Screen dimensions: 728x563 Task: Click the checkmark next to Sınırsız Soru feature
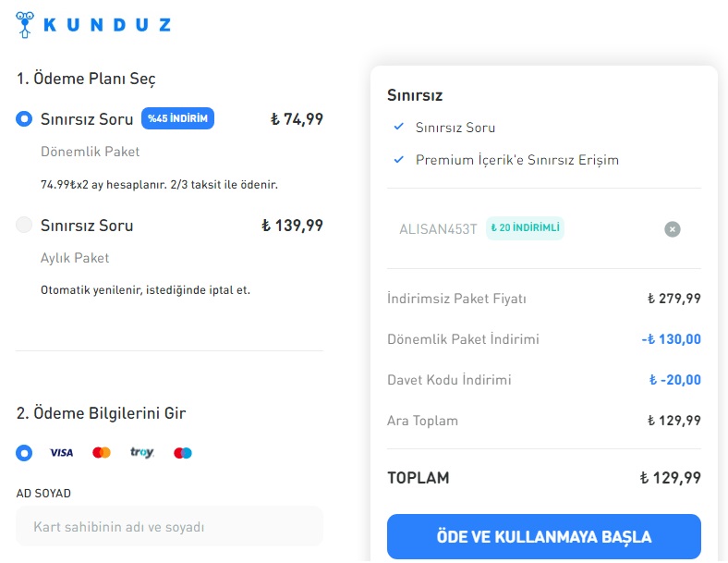pyautogui.click(x=399, y=127)
